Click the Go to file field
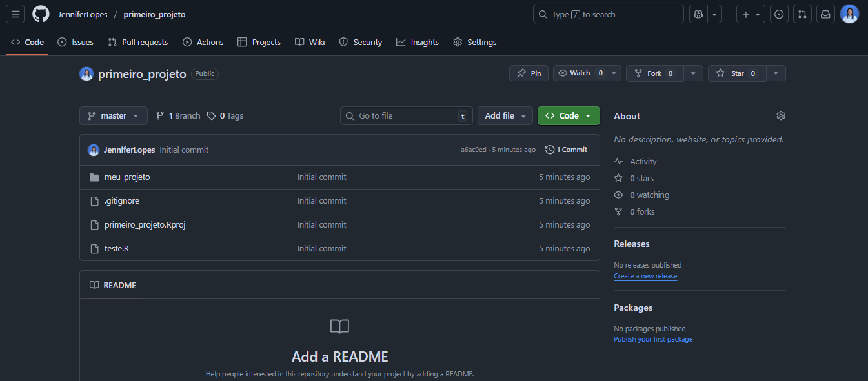The image size is (868, 381). click(406, 116)
